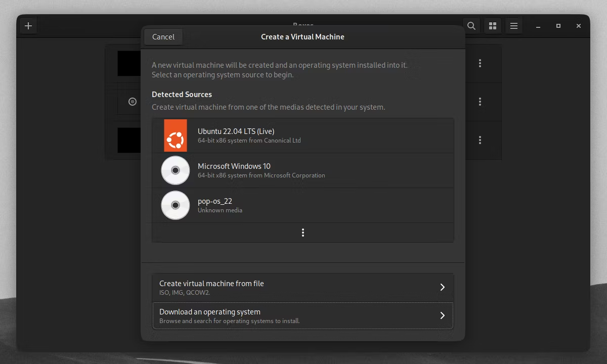The width and height of the screenshot is (607, 364).
Task: Click the disc icon beside Microsoft Windows 10
Action: click(176, 170)
